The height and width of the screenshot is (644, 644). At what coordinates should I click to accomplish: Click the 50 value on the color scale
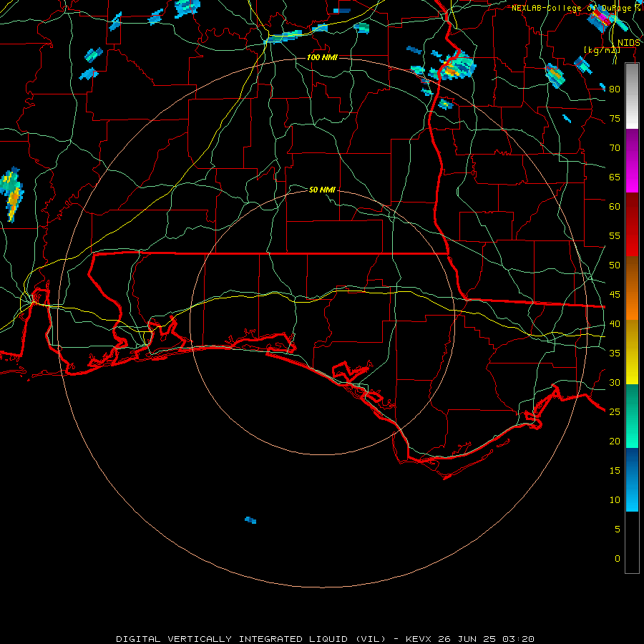(x=615, y=265)
